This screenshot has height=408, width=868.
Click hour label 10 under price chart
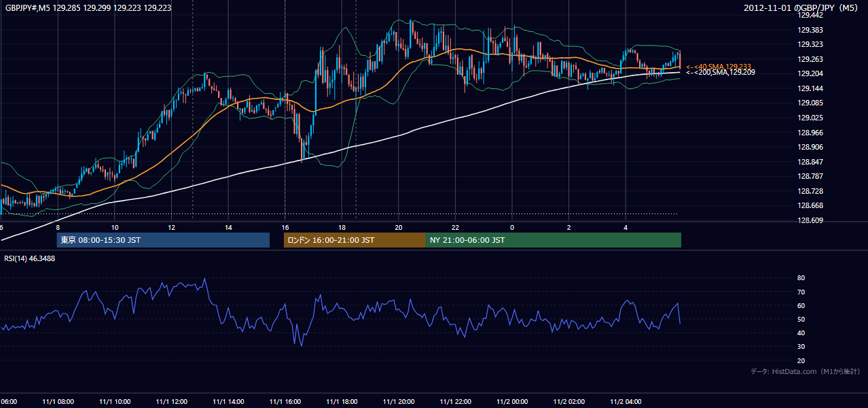coord(115,227)
